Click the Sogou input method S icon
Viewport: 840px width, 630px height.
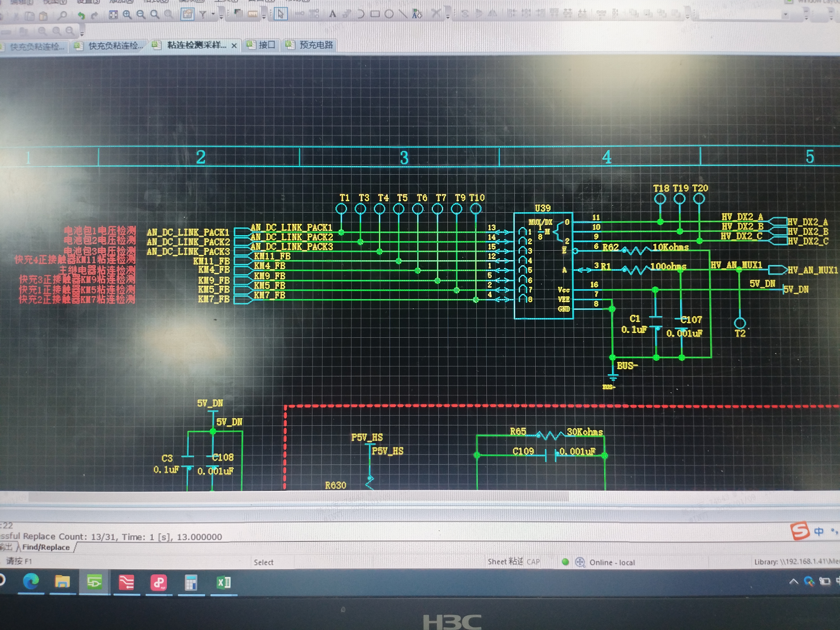tap(799, 531)
